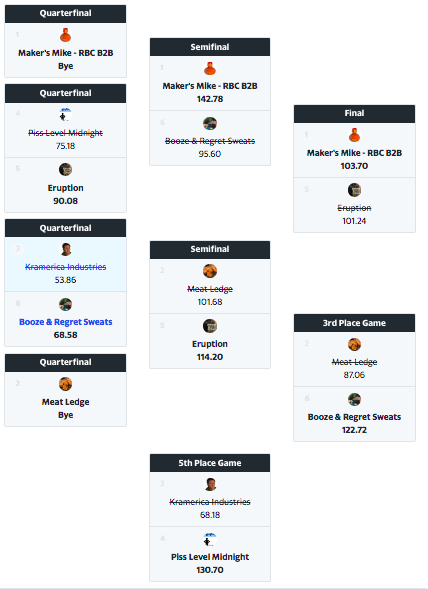428x589 pixels.
Task: Click Piss Level Midnight avatar in 5th Place Game
Action: [210, 540]
